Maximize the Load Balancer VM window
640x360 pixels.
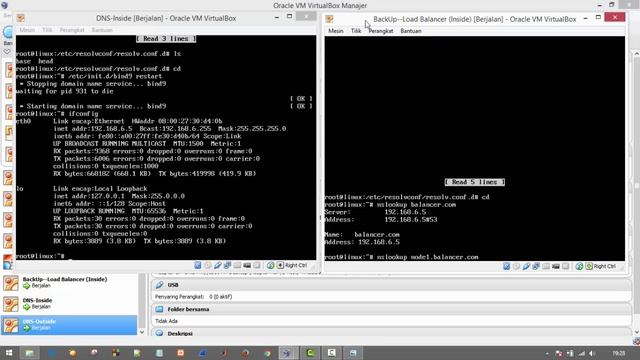tap(598, 18)
